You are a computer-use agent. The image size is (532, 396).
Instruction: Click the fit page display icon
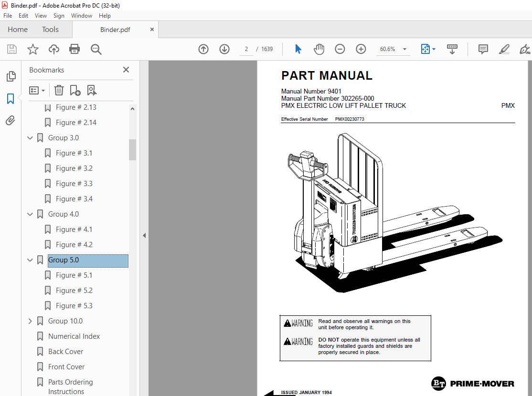coord(425,49)
